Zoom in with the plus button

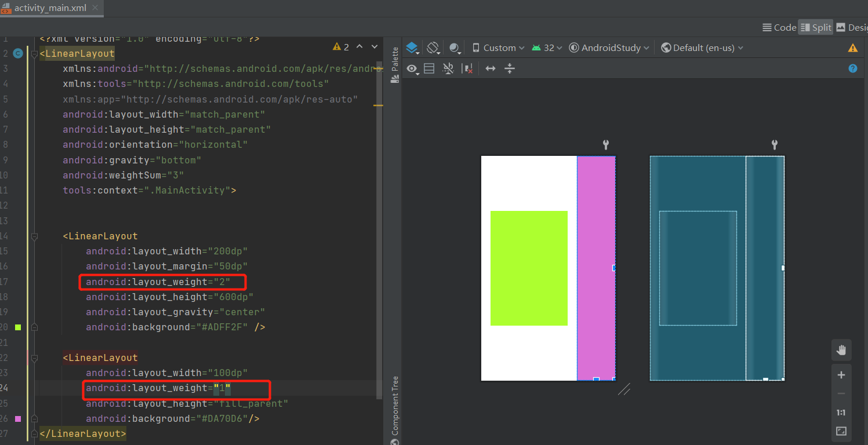(x=841, y=375)
